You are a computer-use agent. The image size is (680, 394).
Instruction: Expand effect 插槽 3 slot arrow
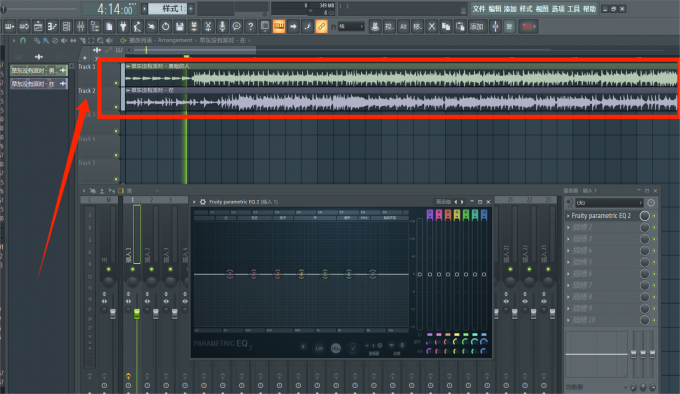569,239
